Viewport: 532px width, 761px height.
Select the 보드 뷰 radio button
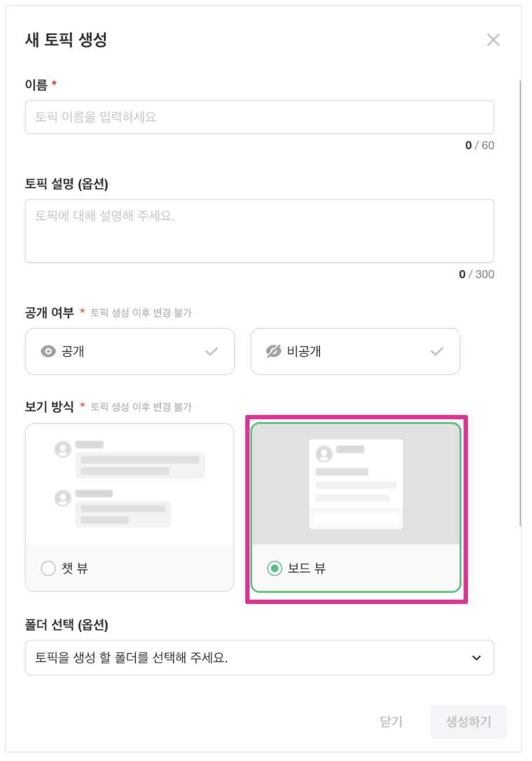275,568
